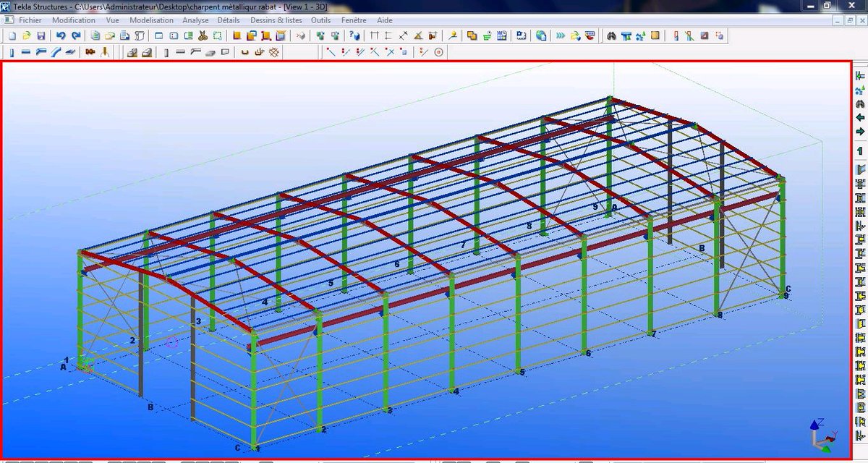Select the curved beam tool

click(56, 52)
